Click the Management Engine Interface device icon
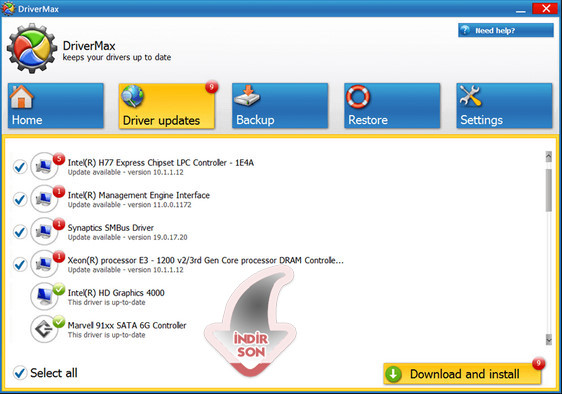Screen dimensions: 562x394 44,199
